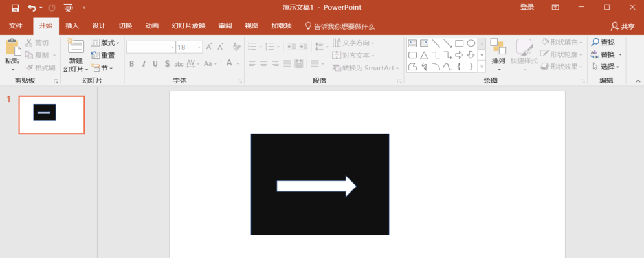Select the Isosceles Triangle shape in gallery
Screen dimensions: 644x258
pyautogui.click(x=424, y=55)
